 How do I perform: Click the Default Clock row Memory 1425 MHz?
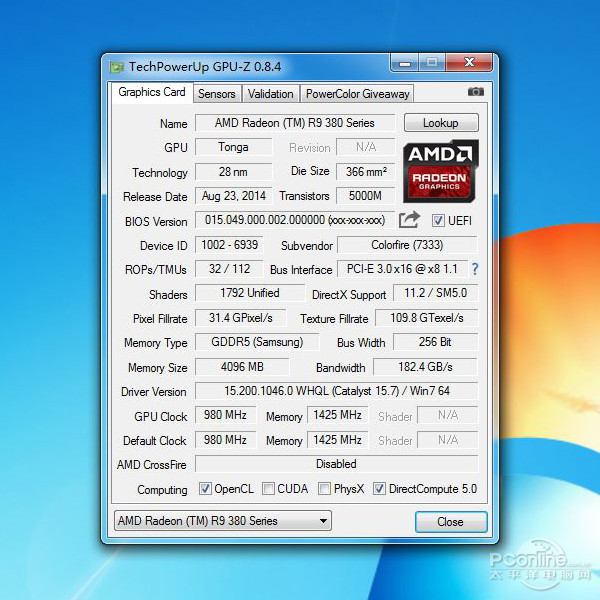click(338, 440)
